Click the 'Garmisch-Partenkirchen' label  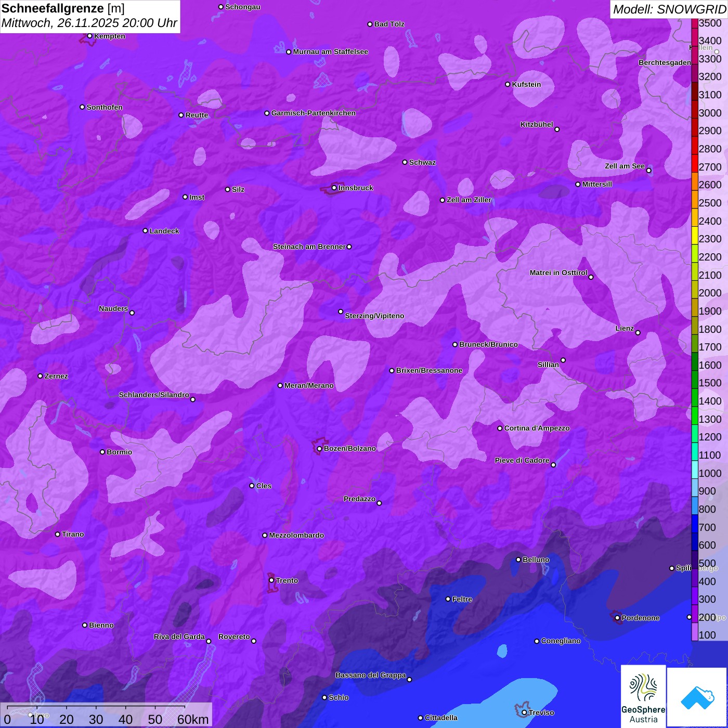[314, 113]
